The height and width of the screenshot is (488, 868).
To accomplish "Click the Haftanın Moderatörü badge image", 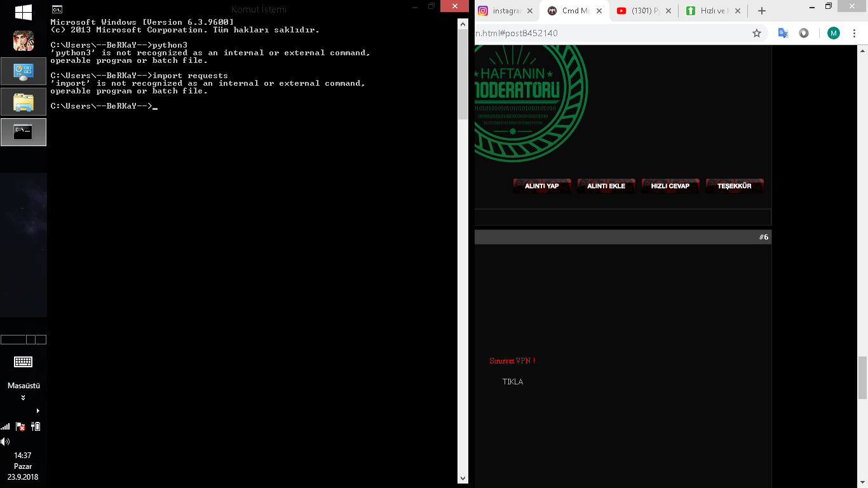I will tap(531, 104).
